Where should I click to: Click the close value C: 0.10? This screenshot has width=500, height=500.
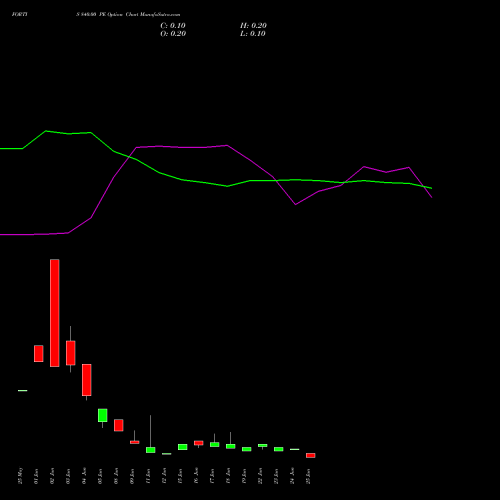coord(173,26)
